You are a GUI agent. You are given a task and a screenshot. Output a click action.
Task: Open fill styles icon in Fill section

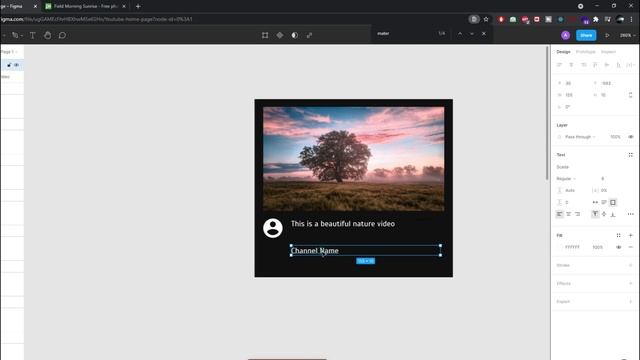coord(618,236)
